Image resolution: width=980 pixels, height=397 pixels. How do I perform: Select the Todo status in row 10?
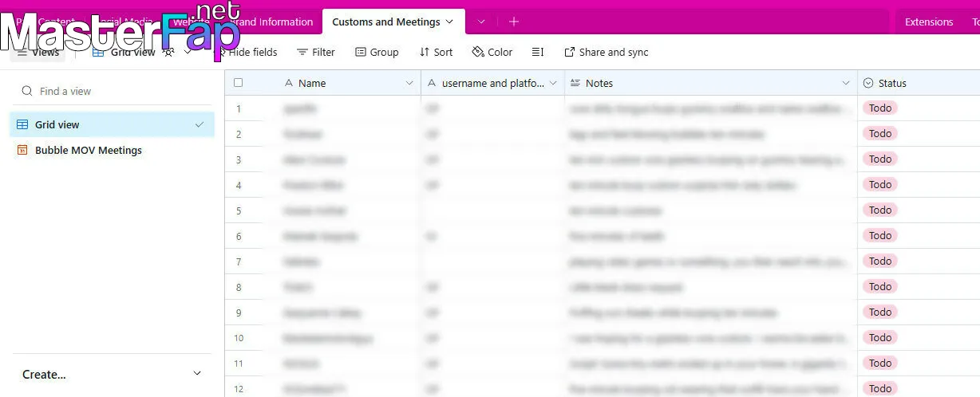coord(880,337)
